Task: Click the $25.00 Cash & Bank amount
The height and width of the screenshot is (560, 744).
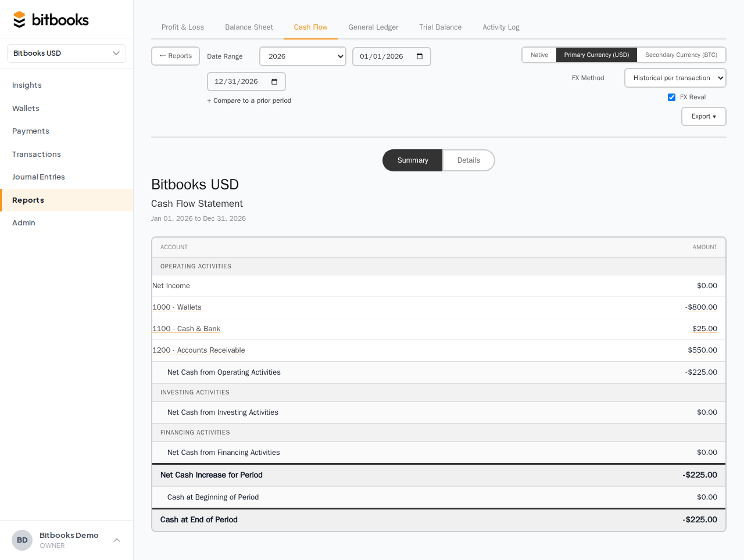Action: (704, 329)
